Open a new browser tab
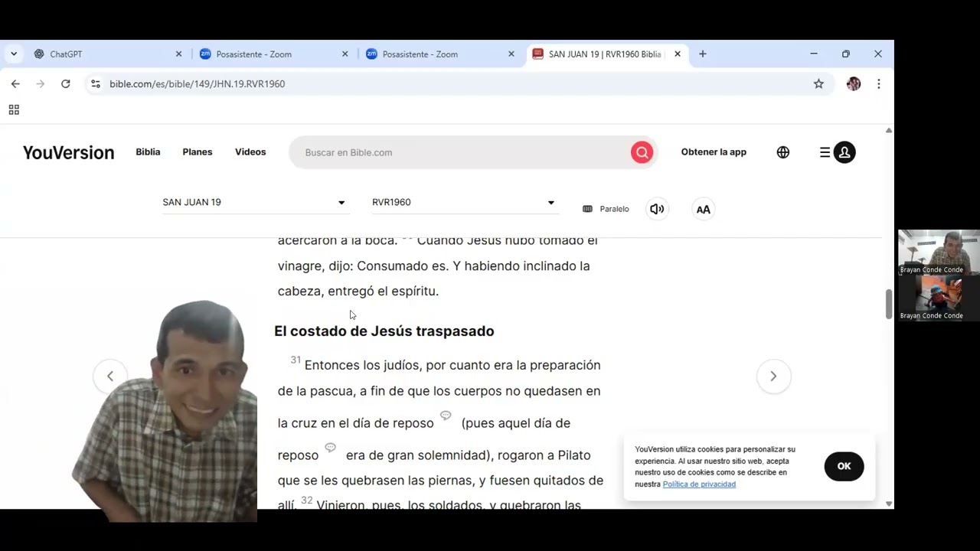Image resolution: width=980 pixels, height=551 pixels. pyautogui.click(x=702, y=54)
